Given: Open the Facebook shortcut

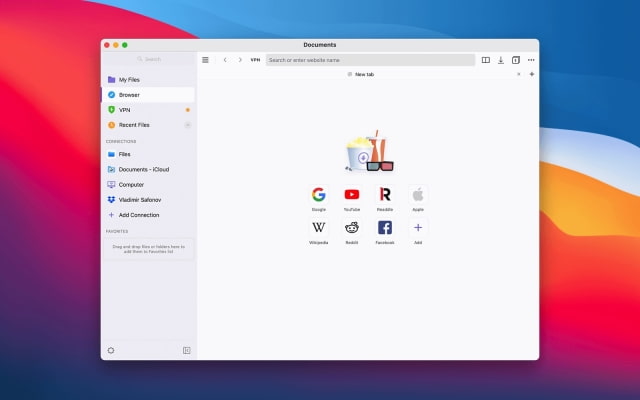Looking at the screenshot, I should click(x=385, y=228).
